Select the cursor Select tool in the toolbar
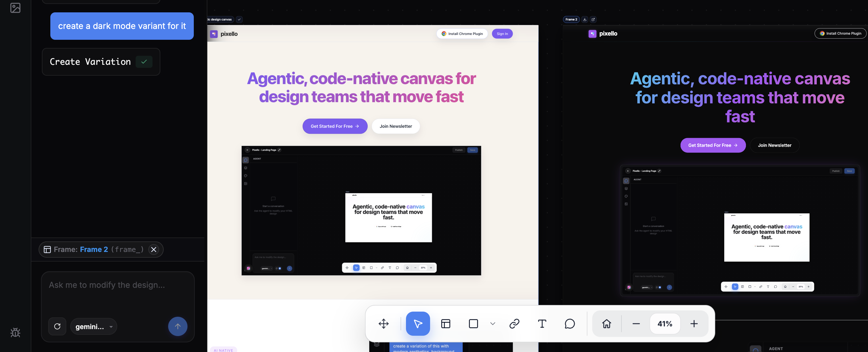The height and width of the screenshot is (352, 868). pos(418,324)
